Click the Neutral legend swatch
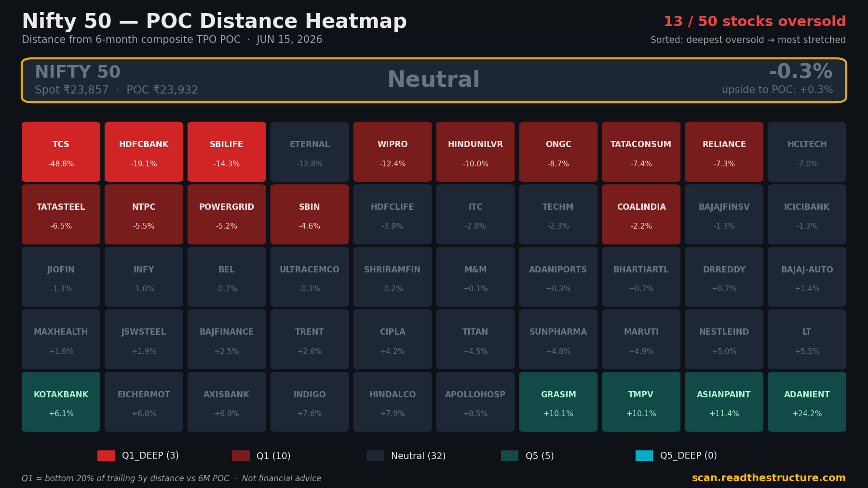Screen dimensions: 868x488 pos(376,456)
